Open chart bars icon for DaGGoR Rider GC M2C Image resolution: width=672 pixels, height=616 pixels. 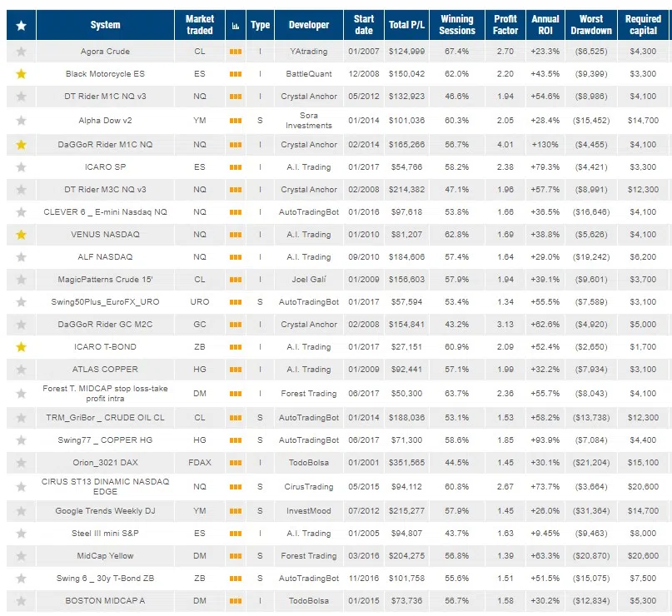pyautogui.click(x=236, y=325)
